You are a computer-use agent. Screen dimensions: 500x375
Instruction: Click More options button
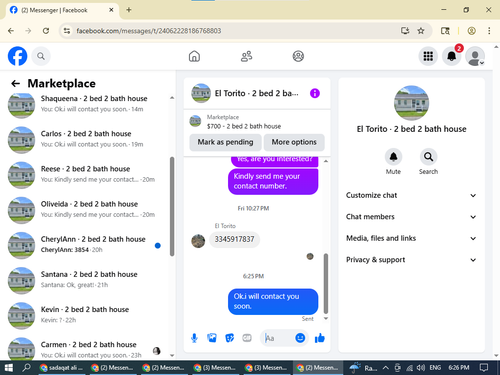294,142
